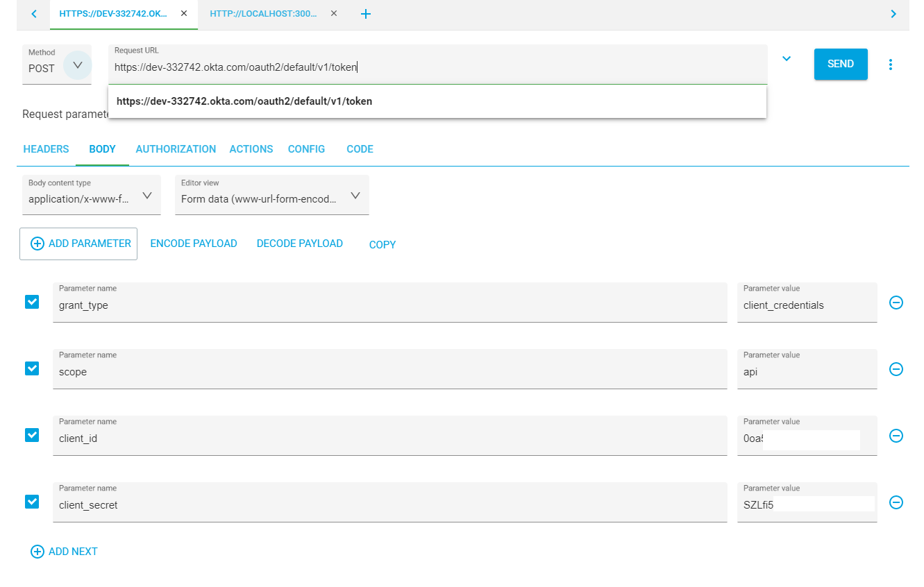Switch to the Headers tab

click(x=46, y=149)
